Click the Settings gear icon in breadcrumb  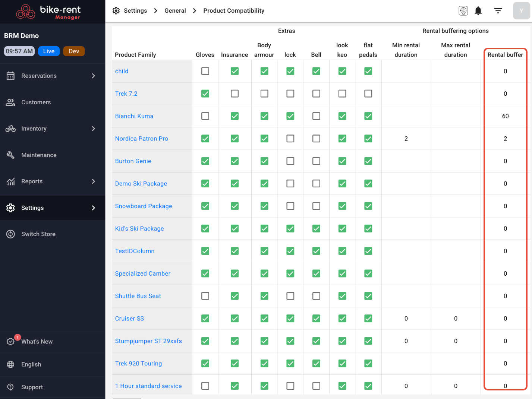[x=116, y=11]
